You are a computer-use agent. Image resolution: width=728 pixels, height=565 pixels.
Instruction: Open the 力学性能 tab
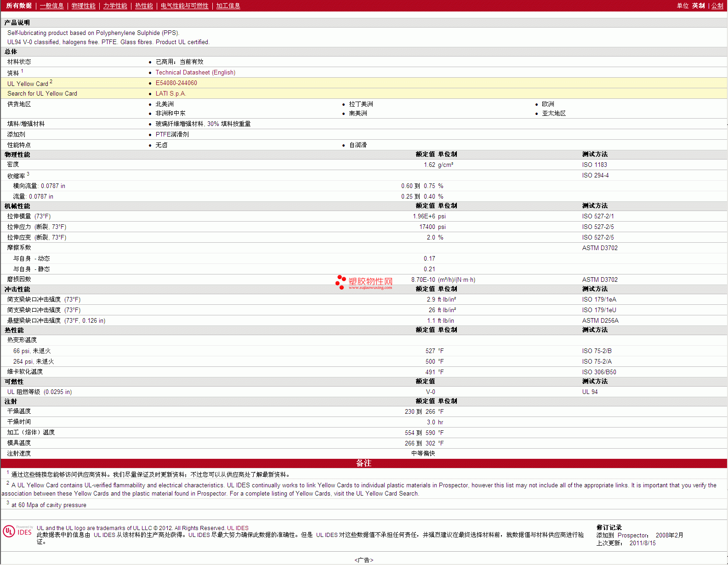pos(115,6)
